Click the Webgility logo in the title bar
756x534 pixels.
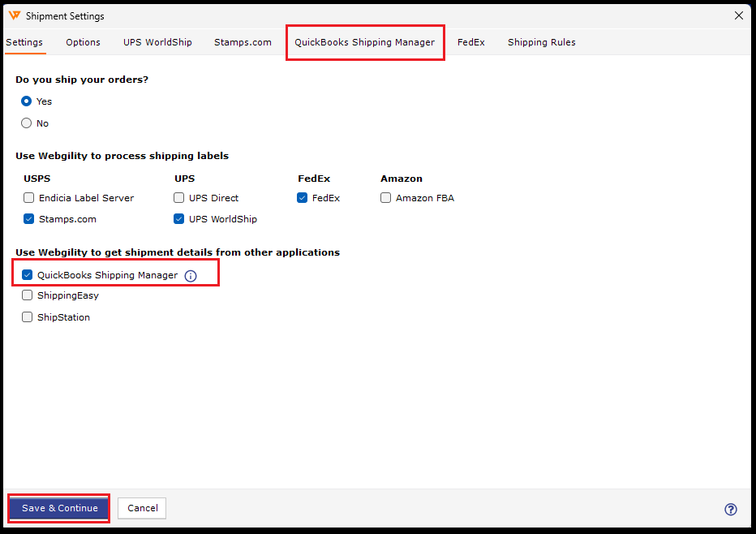[x=14, y=15]
